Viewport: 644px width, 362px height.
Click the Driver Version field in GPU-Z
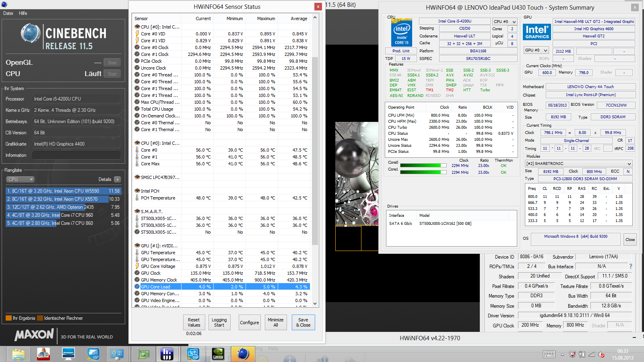click(575, 315)
